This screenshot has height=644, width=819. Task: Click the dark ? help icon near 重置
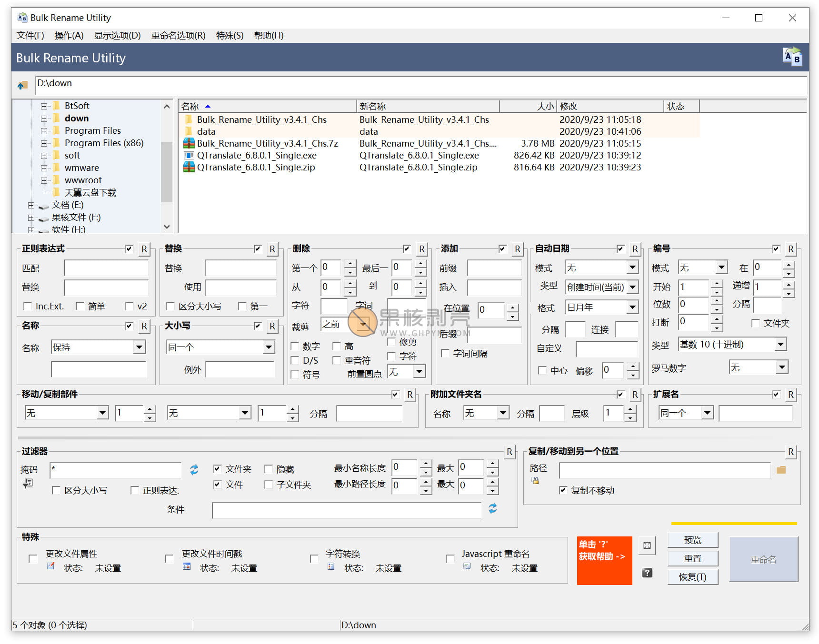coord(647,573)
